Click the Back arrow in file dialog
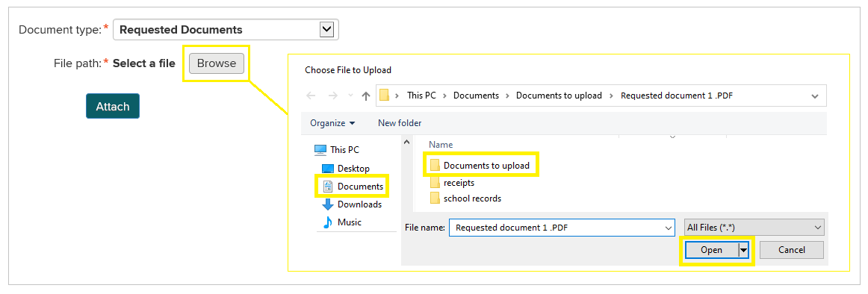Viewport: 868px width, 294px height. tap(311, 96)
